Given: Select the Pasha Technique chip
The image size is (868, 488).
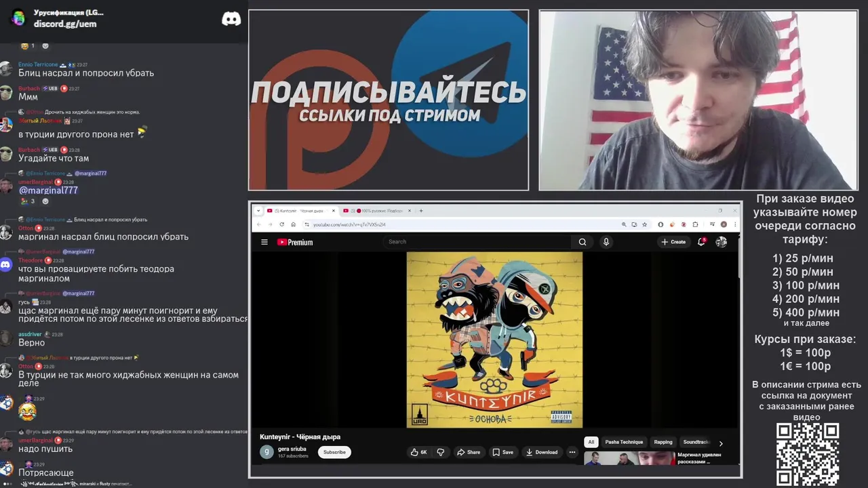Looking at the screenshot, I should click(624, 442).
